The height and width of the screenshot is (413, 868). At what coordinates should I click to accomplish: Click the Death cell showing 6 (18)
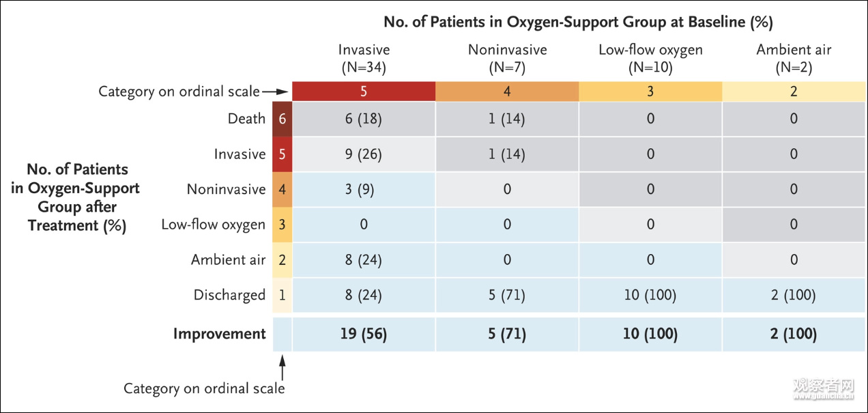pyautogui.click(x=364, y=119)
